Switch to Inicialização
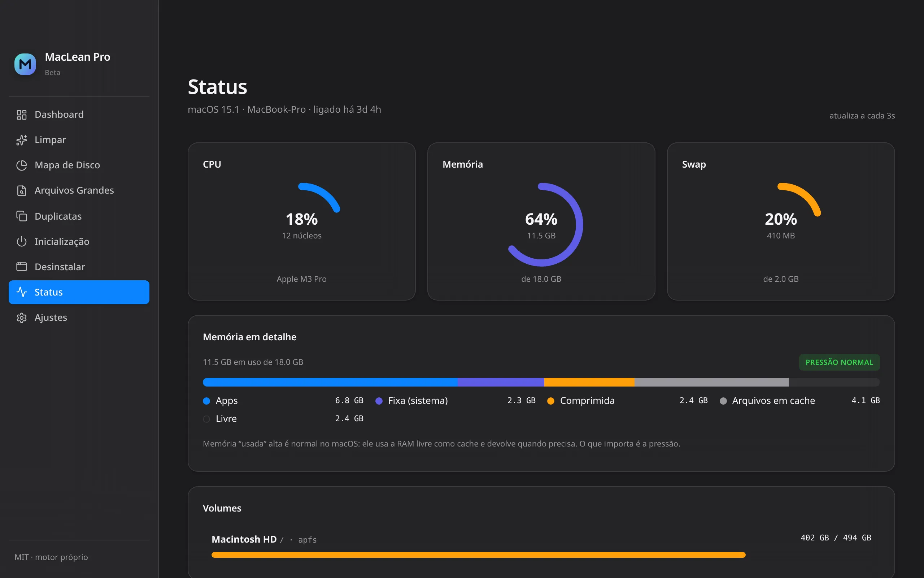Viewport: 924px width, 578px height. [79, 241]
